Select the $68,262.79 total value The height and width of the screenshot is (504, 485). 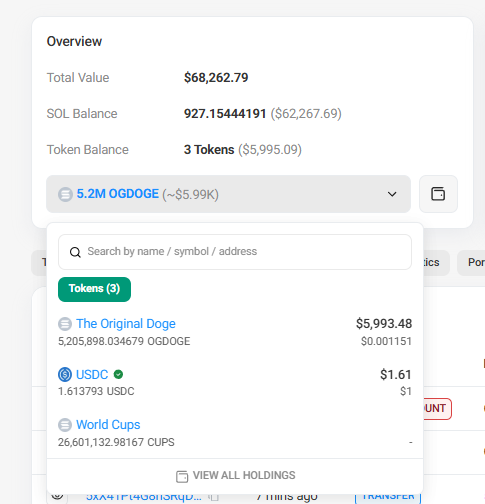(216, 78)
